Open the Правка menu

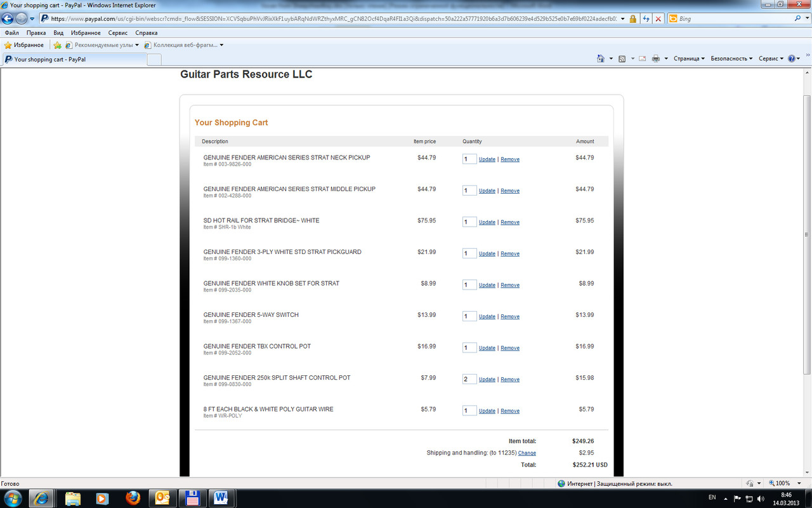(36, 32)
